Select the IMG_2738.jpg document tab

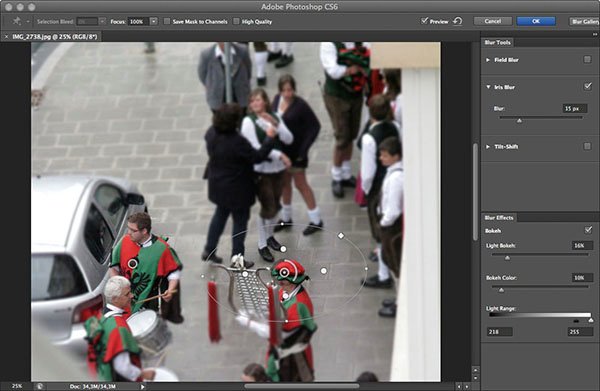[55, 37]
